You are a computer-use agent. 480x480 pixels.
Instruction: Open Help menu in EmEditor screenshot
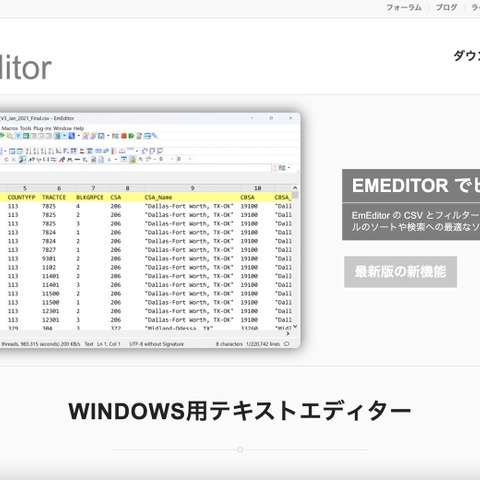coord(79,128)
